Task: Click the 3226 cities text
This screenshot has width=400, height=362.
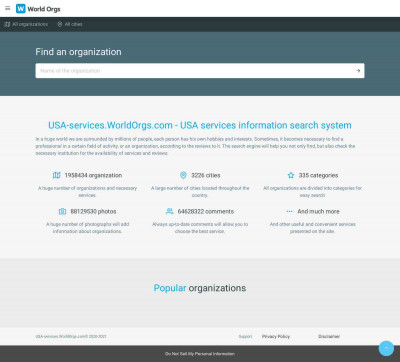Action: pos(206,175)
